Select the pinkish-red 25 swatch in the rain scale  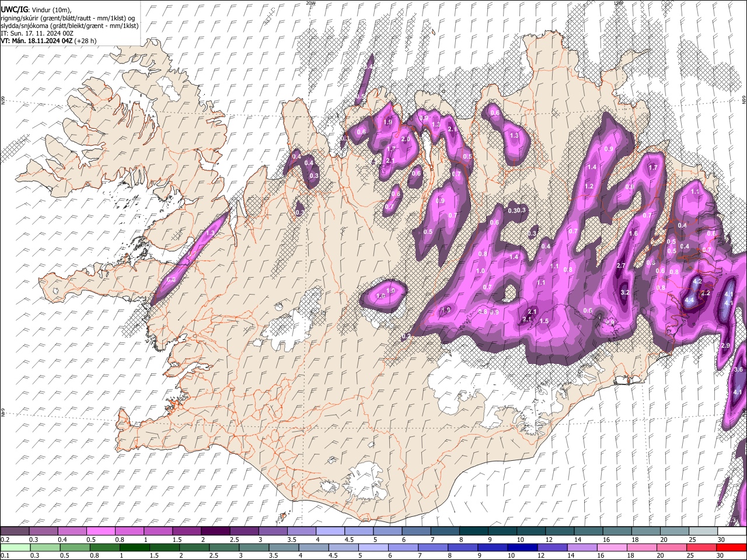700,547
